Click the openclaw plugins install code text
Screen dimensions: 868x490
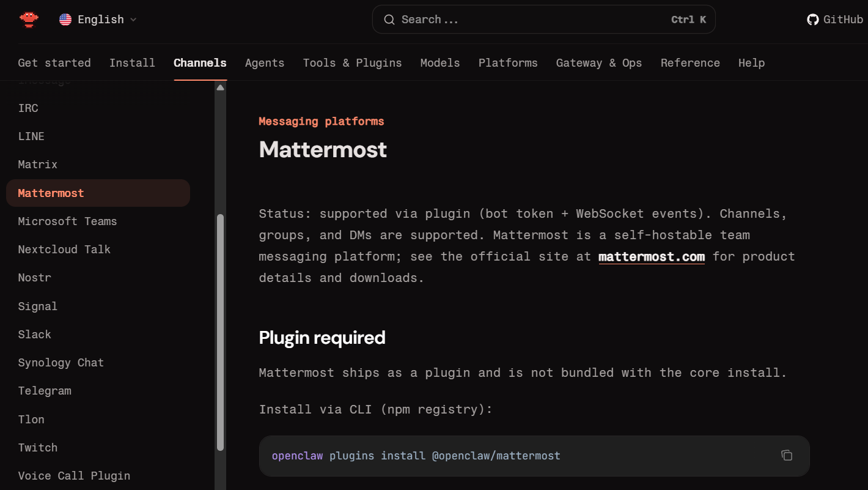[416, 456]
